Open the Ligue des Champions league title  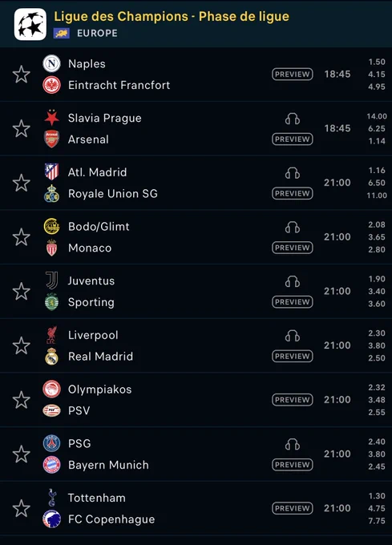(x=172, y=17)
